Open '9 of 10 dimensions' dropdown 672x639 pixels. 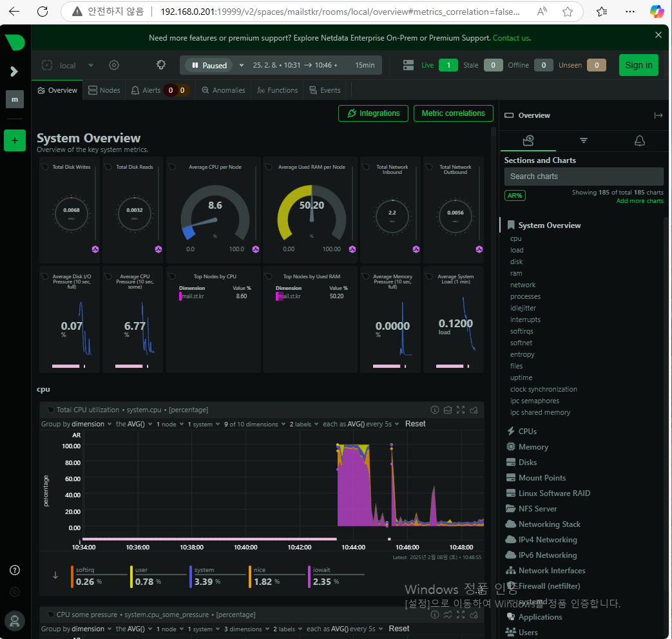click(254, 424)
